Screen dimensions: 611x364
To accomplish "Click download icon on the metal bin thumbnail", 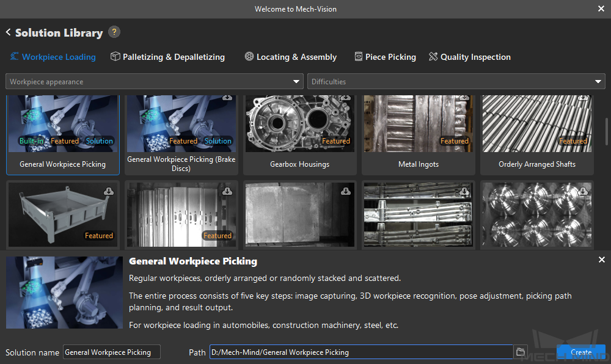I will (x=109, y=191).
